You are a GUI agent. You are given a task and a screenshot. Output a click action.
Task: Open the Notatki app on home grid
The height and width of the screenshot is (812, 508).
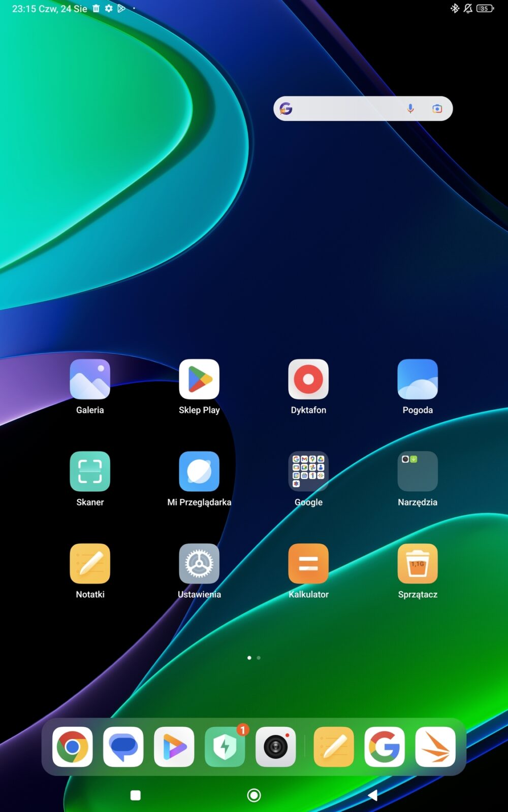coord(90,564)
